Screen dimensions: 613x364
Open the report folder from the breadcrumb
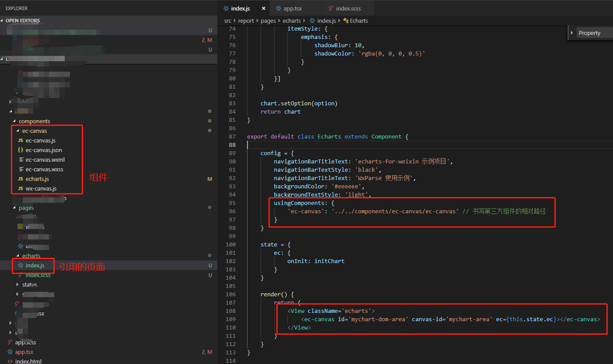tap(246, 21)
